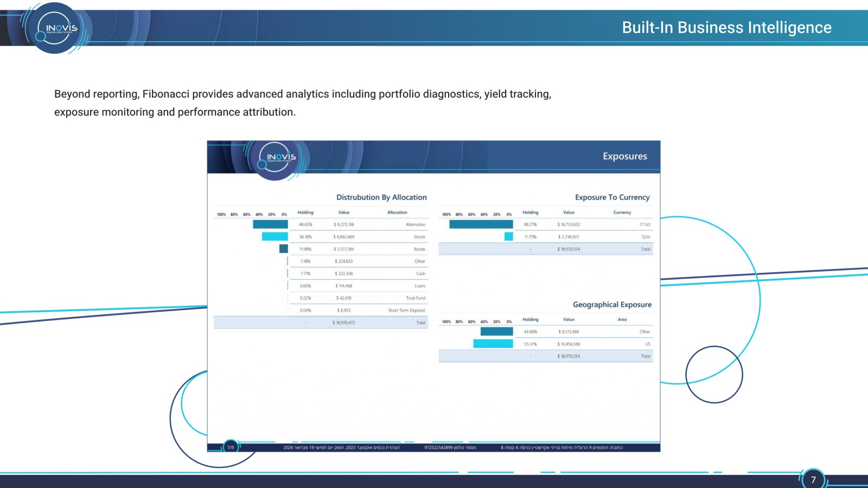Viewport: 868px width, 488px height.
Task: Click the US geographical exposure bar
Action: [x=493, y=344]
